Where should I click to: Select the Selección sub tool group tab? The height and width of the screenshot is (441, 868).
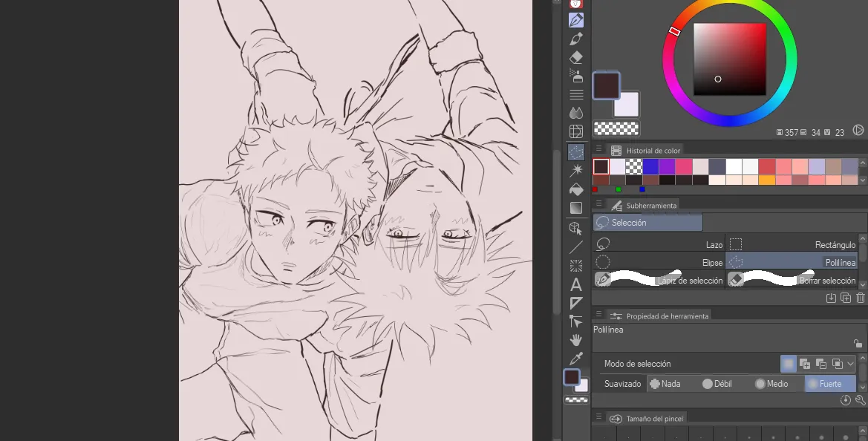pos(647,223)
